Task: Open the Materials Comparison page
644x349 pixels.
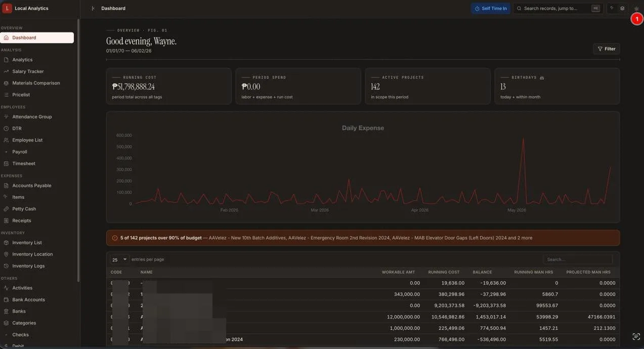Action: 37,83
